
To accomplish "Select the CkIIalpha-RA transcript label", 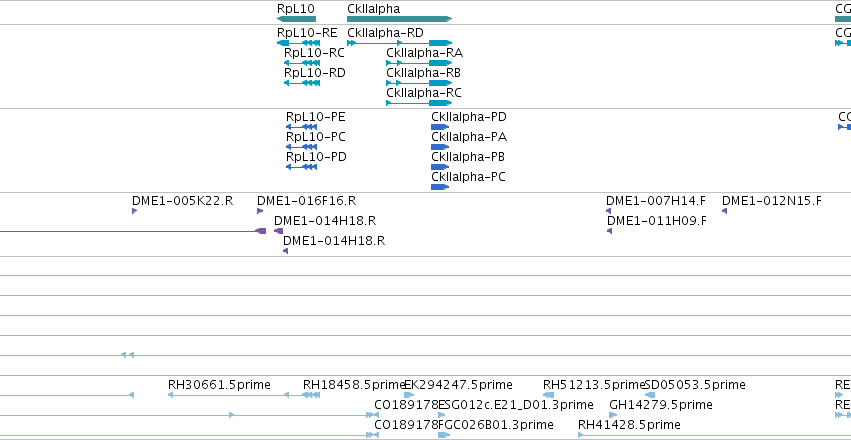I will [x=424, y=53].
